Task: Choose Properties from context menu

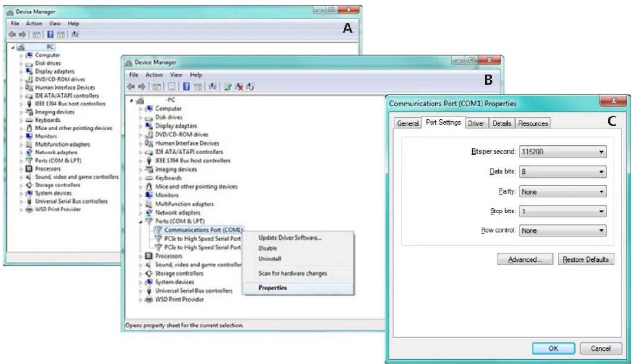Action: pos(298,288)
